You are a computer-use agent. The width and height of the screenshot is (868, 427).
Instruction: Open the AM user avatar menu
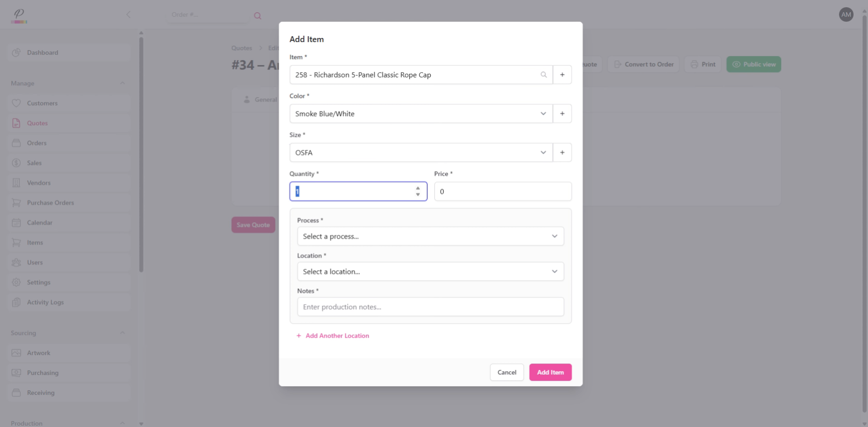click(x=846, y=14)
